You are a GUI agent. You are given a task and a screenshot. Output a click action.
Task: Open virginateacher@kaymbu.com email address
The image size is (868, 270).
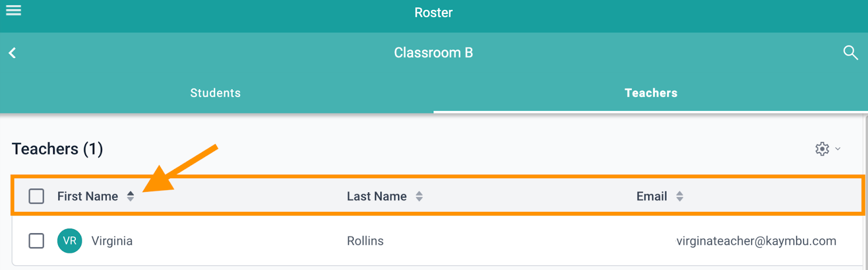point(756,241)
